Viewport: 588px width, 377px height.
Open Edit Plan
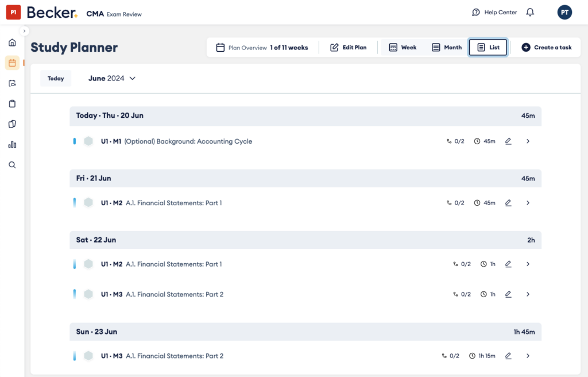point(349,47)
